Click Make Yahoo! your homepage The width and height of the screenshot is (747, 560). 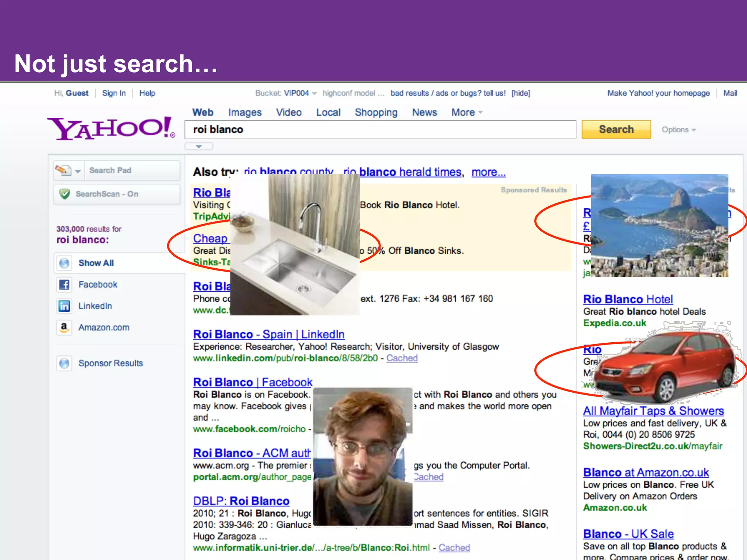(x=659, y=93)
